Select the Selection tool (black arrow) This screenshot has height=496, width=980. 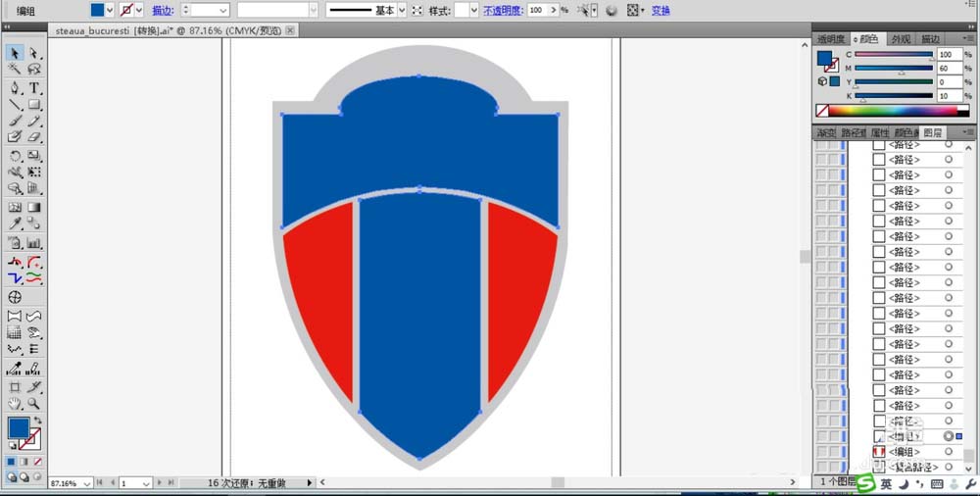coord(15,53)
